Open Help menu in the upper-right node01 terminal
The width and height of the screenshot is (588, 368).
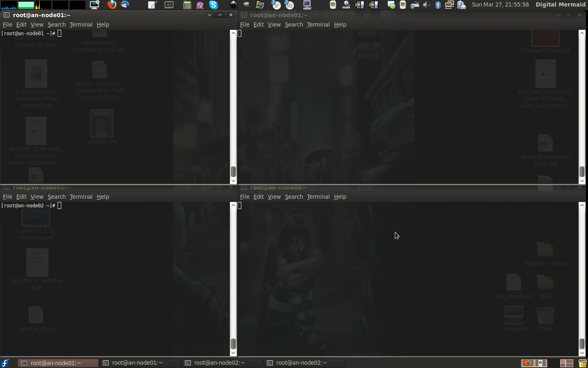pos(340,25)
